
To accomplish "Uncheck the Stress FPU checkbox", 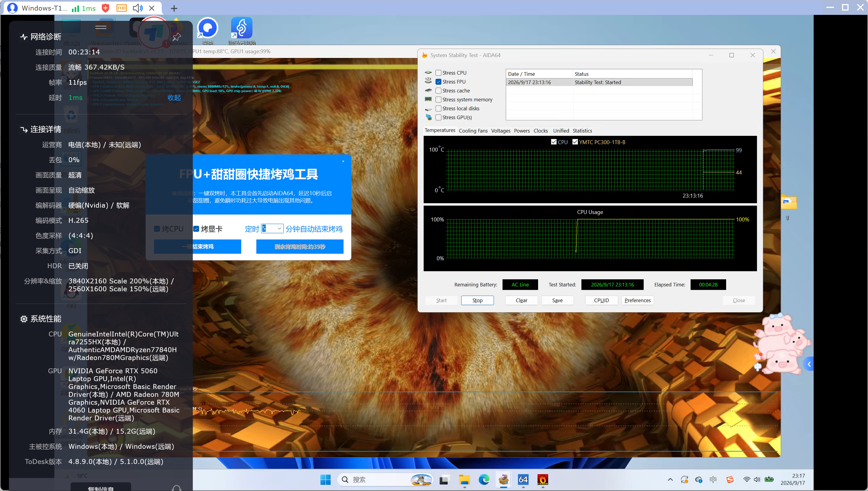I will click(438, 82).
